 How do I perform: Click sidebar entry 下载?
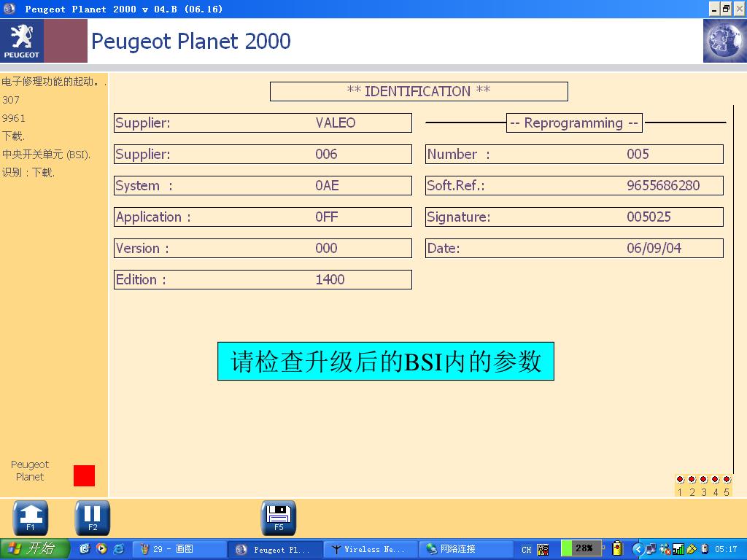click(x=13, y=136)
